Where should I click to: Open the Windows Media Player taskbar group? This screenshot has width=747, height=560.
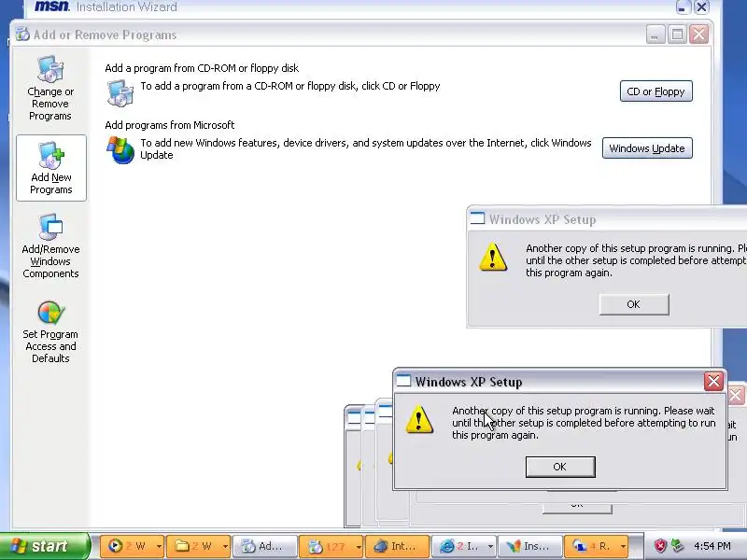click(x=133, y=546)
